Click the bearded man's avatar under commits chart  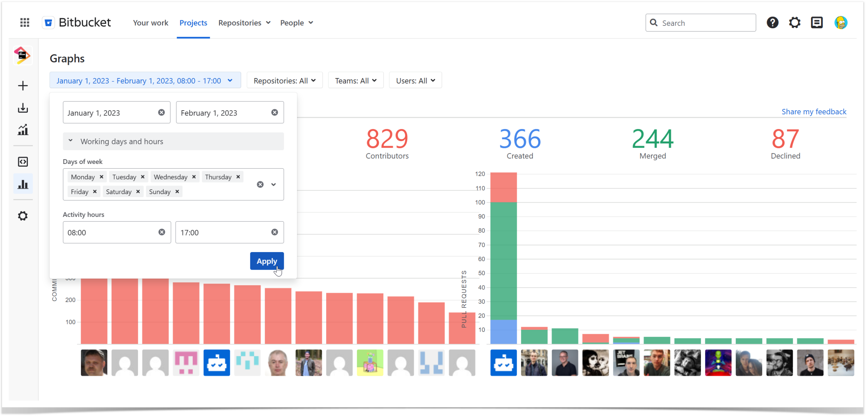(94, 362)
